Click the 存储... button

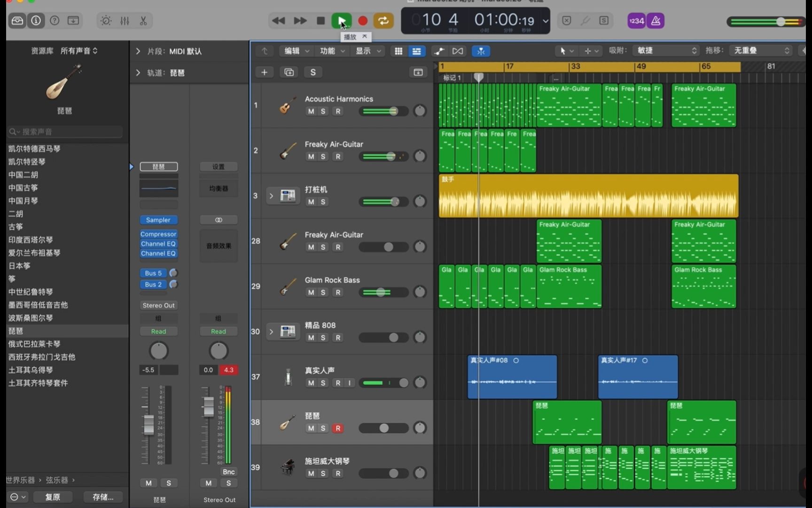[103, 497]
